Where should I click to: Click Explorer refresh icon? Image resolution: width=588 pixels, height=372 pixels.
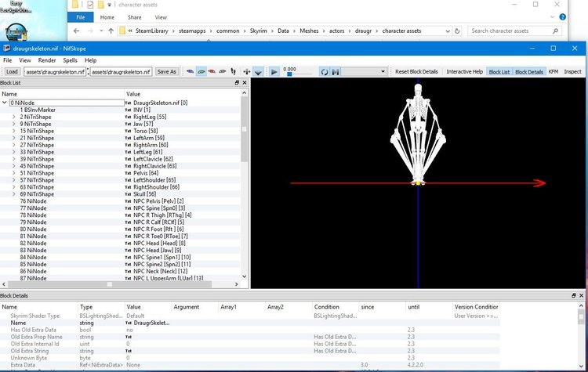[457, 31]
